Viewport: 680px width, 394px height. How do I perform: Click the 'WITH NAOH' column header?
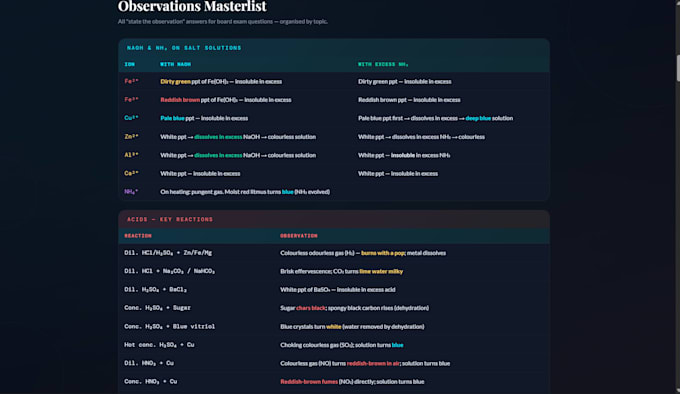click(176, 64)
